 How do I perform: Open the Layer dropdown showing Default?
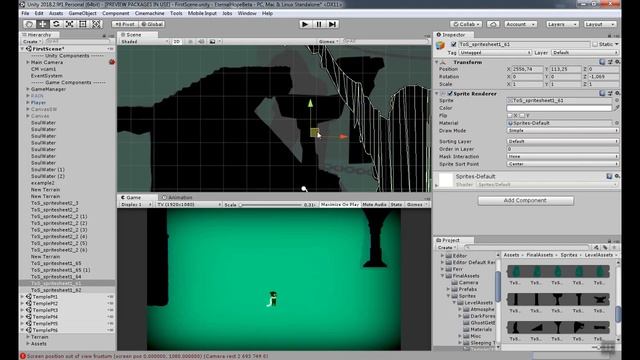click(585, 53)
